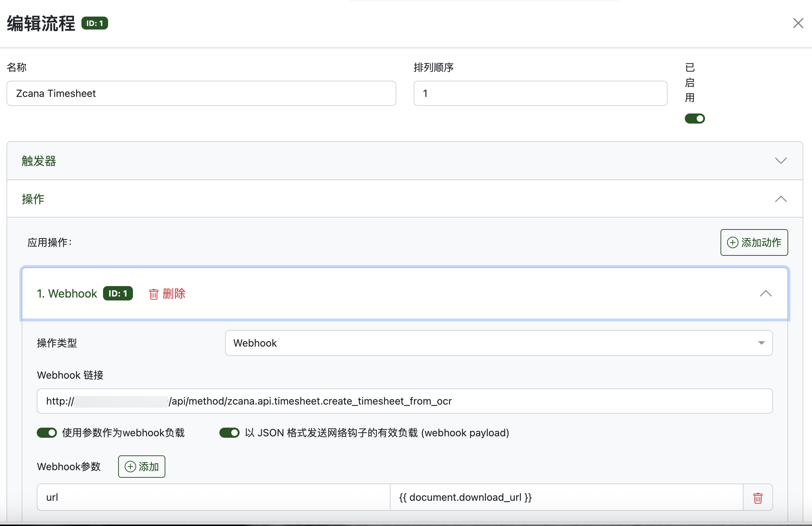The height and width of the screenshot is (526, 812).
Task: Click the red 删除 text link
Action: 174,294
